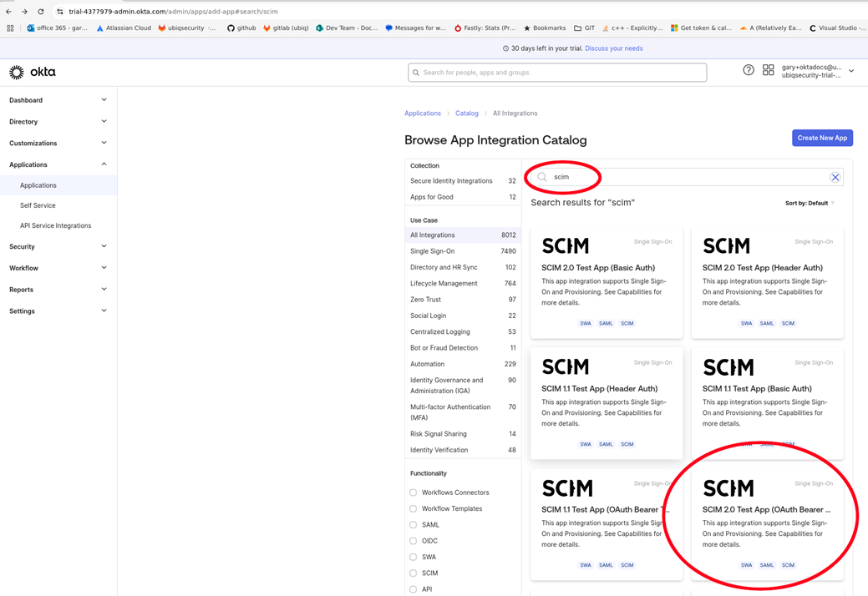Enable the SWA functionality checkbox
Viewport: 868px width, 596px height.
point(413,557)
